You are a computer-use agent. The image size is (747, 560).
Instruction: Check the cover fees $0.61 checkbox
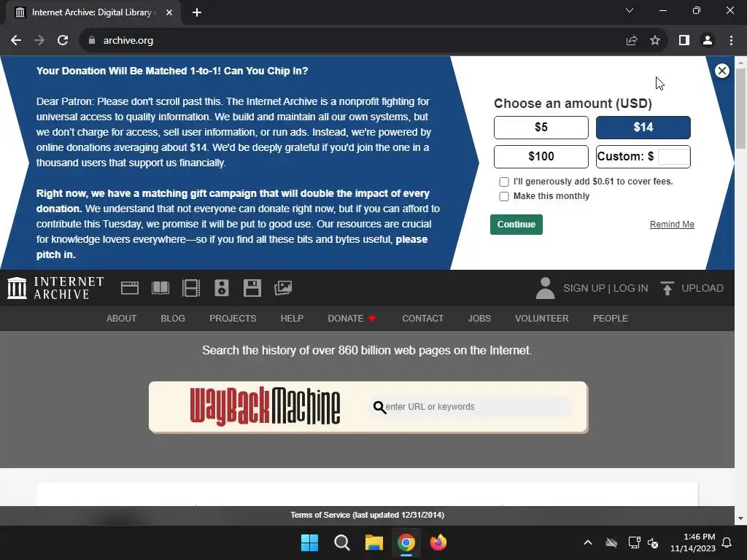[x=504, y=182]
